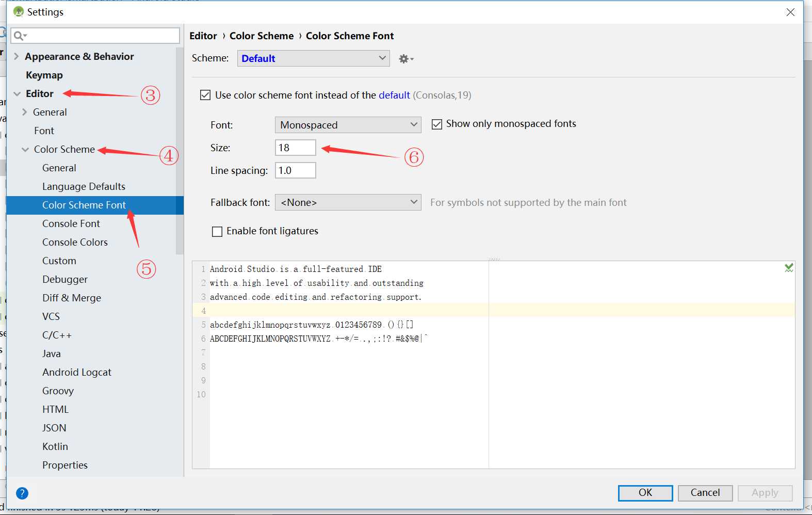Select Kotlin color scheme item
The image size is (812, 515).
point(55,446)
